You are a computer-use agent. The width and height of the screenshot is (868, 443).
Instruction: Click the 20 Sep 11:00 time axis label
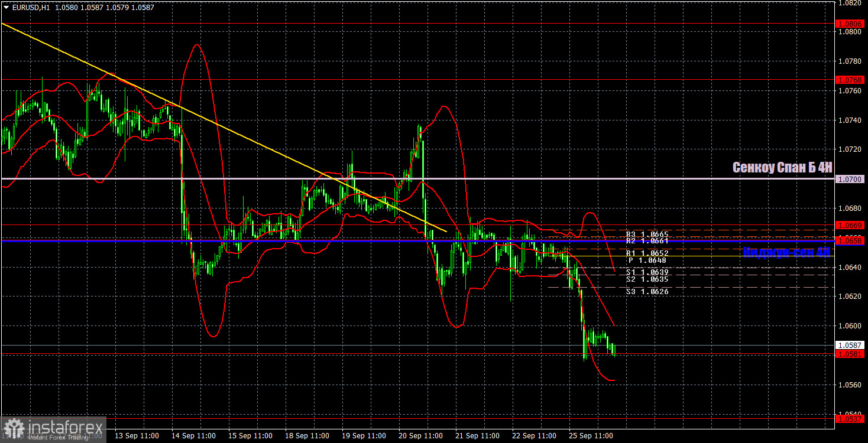[x=420, y=436]
